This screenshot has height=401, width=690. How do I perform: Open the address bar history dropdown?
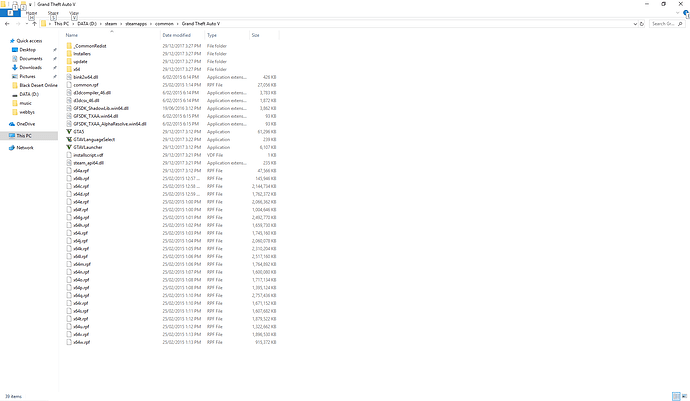tap(635, 24)
